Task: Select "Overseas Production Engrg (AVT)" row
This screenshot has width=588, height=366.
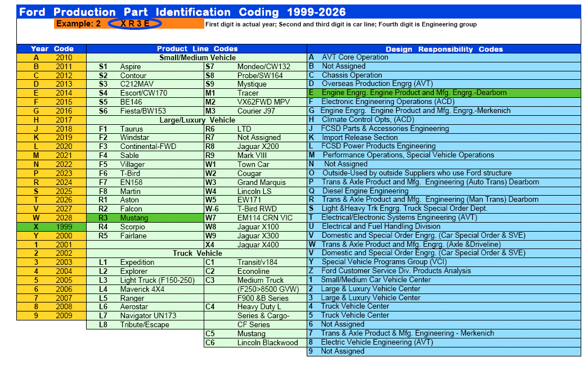Action: tap(444, 84)
